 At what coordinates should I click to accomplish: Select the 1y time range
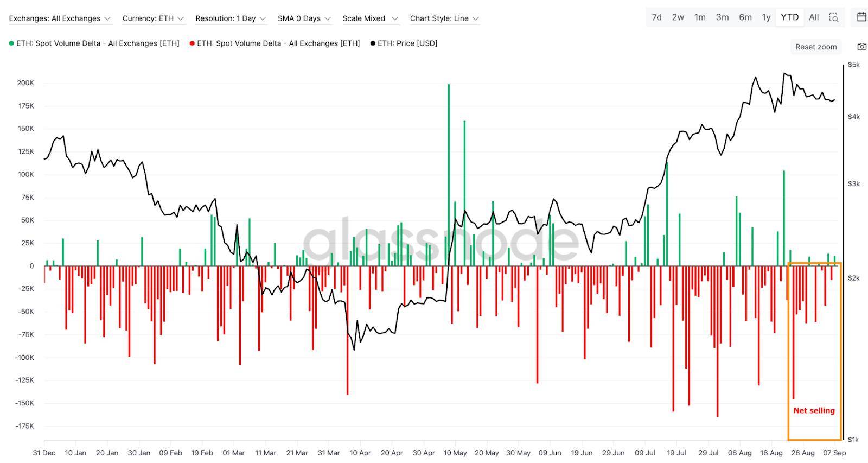(766, 17)
